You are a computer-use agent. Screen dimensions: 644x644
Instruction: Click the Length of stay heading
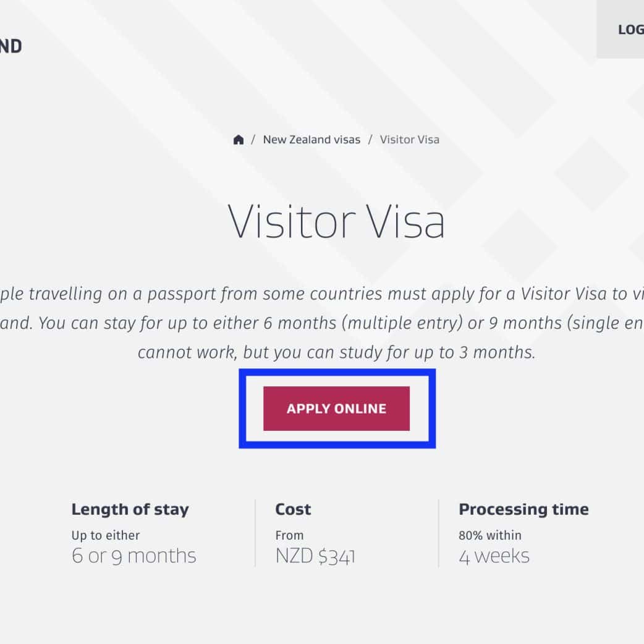130,509
